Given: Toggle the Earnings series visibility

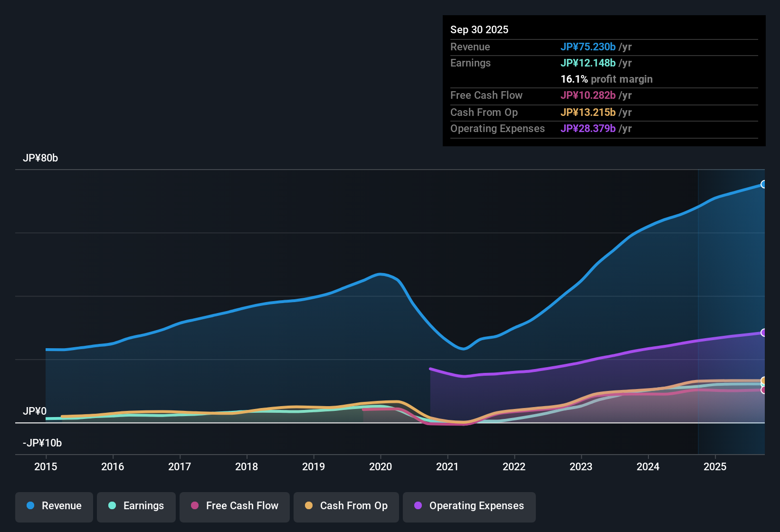Looking at the screenshot, I should point(136,506).
